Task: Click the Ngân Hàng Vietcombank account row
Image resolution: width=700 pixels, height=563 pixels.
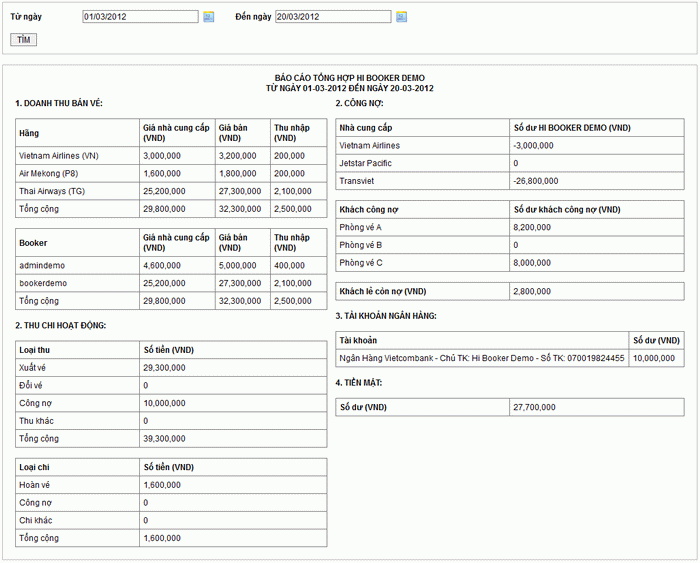Action: click(510, 358)
